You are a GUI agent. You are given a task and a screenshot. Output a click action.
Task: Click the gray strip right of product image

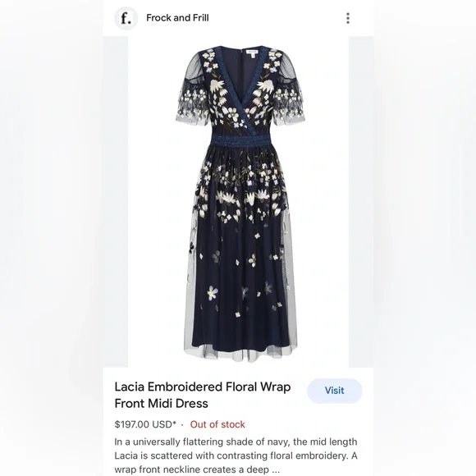(x=361, y=202)
